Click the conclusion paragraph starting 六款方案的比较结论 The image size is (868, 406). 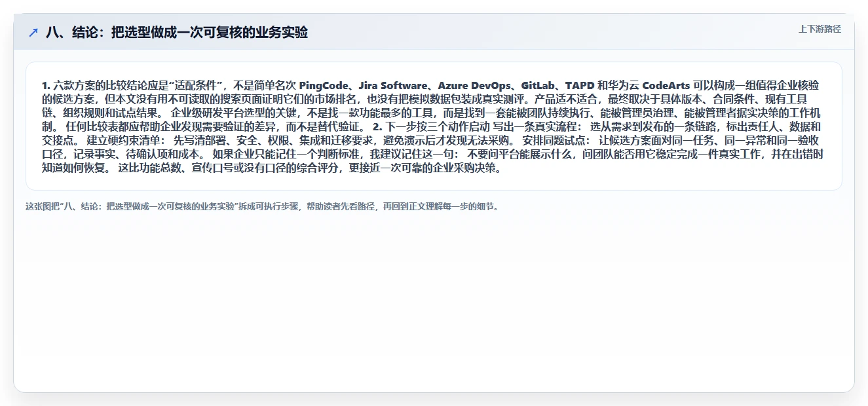[433, 126]
